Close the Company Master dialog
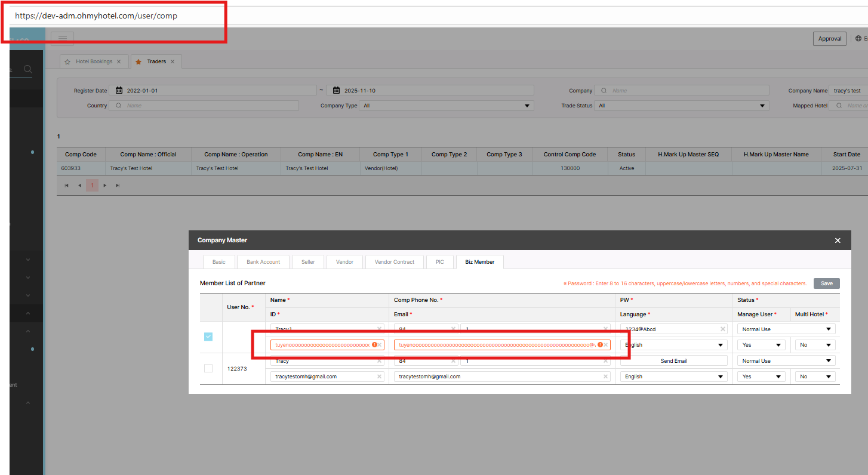868x475 pixels. click(838, 240)
